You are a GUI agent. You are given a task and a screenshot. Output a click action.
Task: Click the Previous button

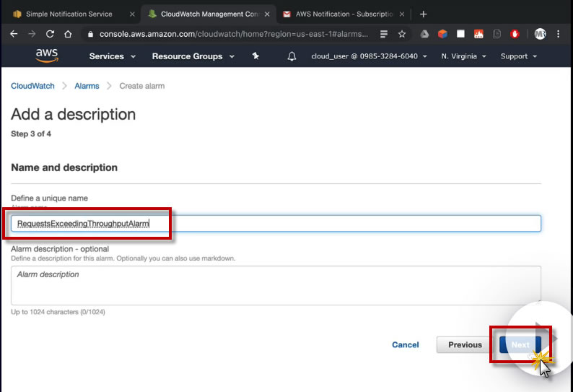coord(465,345)
